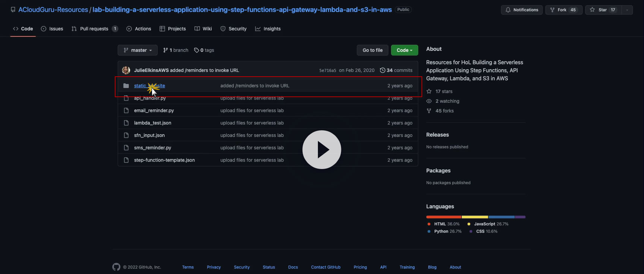The width and height of the screenshot is (644, 274).
Task: Open the lambda_test.json file
Action: point(153,123)
